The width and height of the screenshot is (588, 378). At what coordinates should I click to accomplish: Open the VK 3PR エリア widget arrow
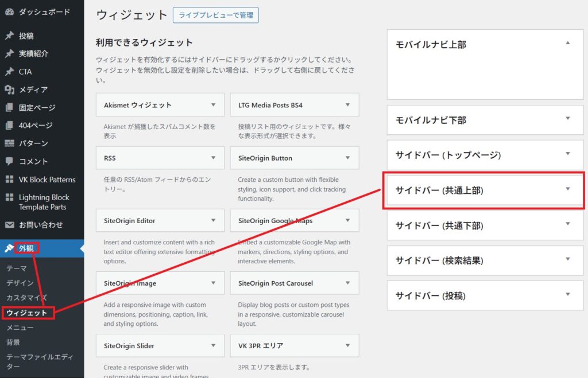pyautogui.click(x=347, y=345)
